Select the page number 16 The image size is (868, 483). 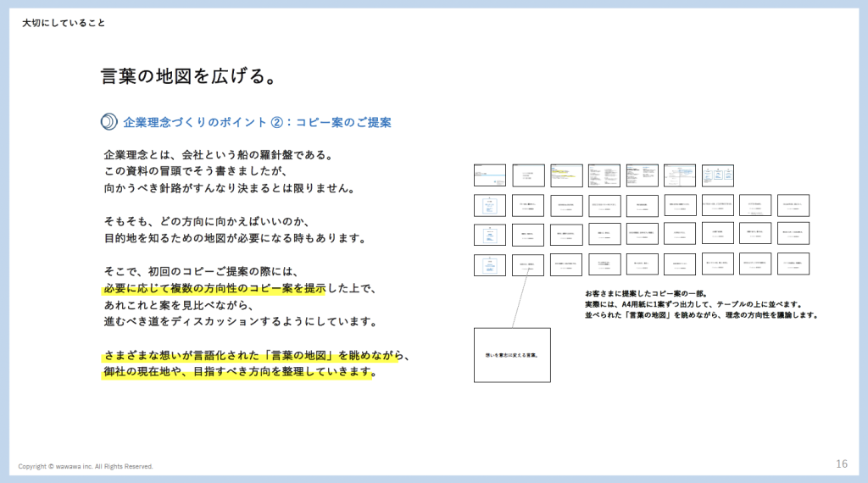pos(841,464)
